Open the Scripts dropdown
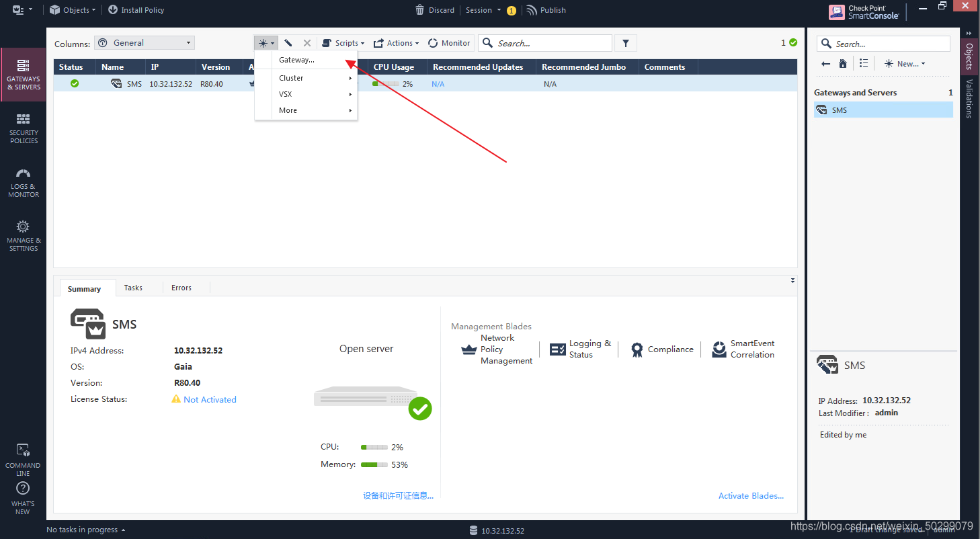The width and height of the screenshot is (980, 539). [343, 43]
